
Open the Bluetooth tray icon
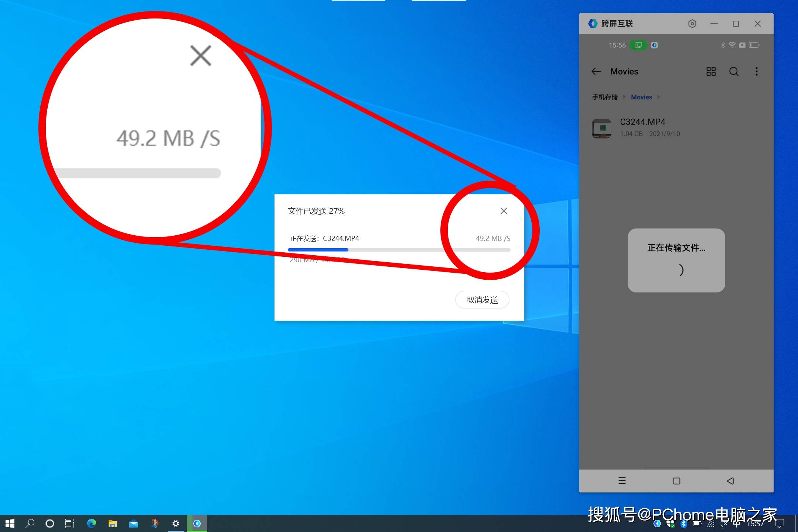click(684, 524)
